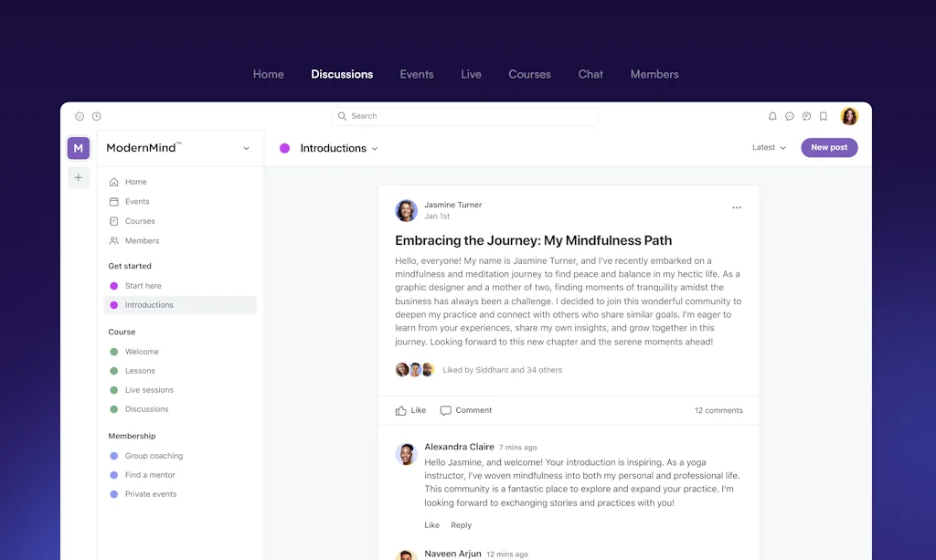Like Jasmine Turner's post
This screenshot has height=560, width=936.
pos(409,410)
